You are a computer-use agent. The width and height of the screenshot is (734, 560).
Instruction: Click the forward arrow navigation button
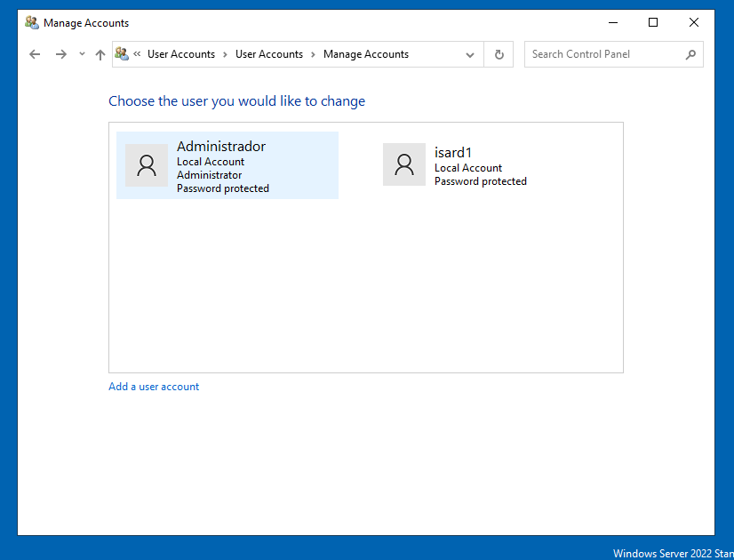(x=60, y=54)
